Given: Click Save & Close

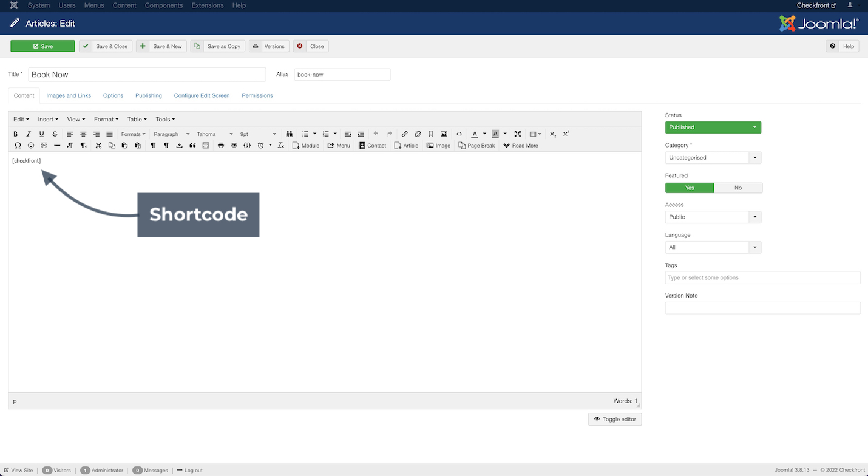Looking at the screenshot, I should point(106,46).
